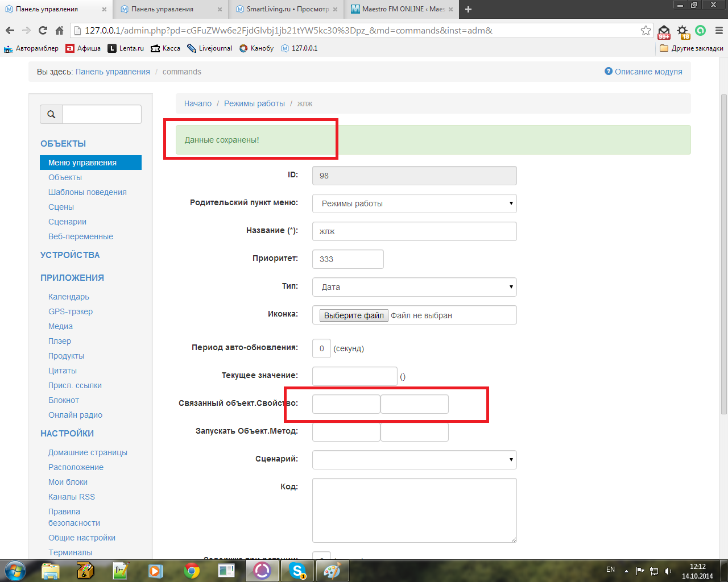Click the Приоритет field

pos(348,259)
